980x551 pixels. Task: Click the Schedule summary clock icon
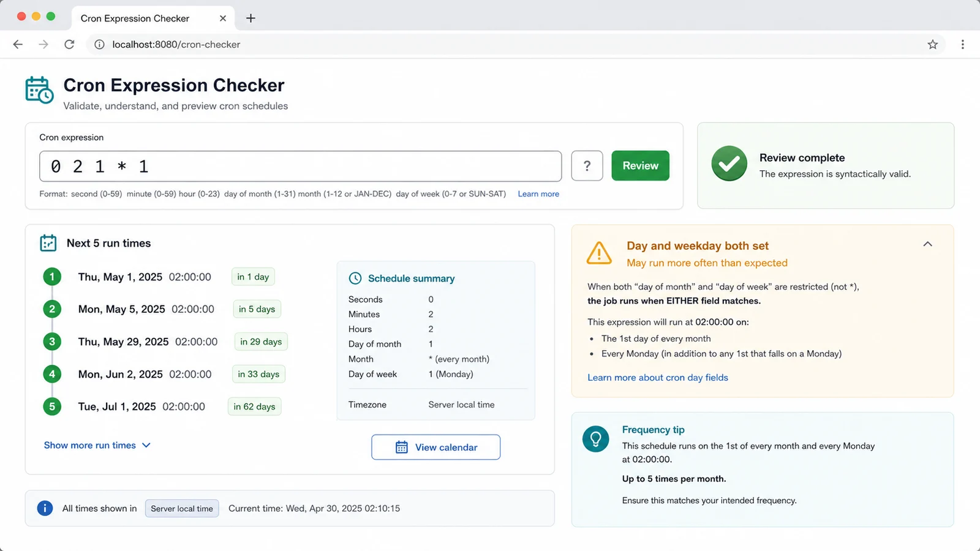355,279
